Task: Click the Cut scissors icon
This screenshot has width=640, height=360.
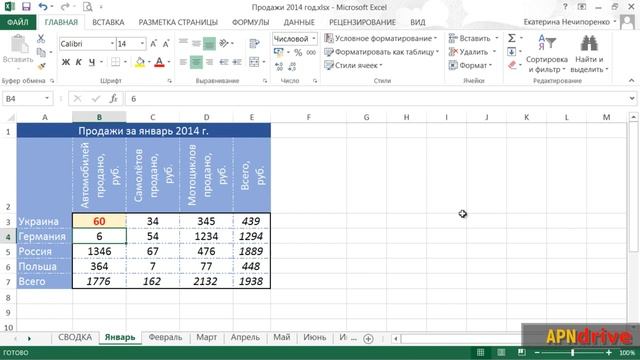Action: tap(41, 39)
